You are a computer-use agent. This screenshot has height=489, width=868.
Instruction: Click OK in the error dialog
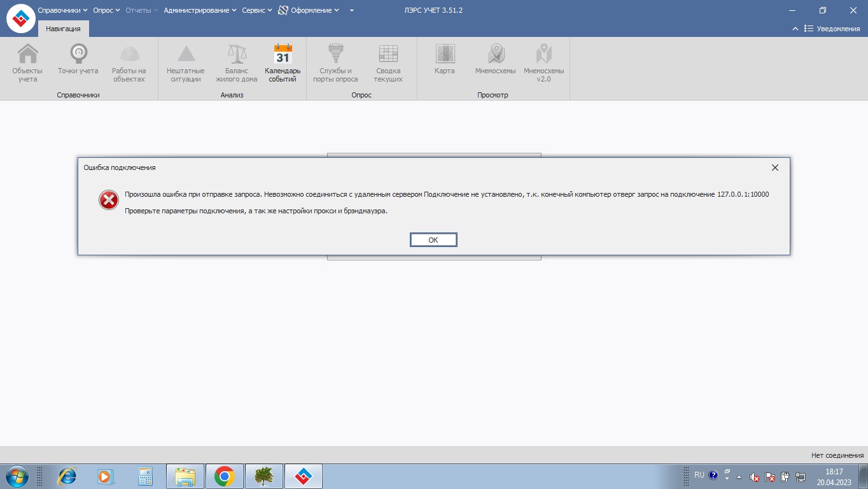[433, 240]
